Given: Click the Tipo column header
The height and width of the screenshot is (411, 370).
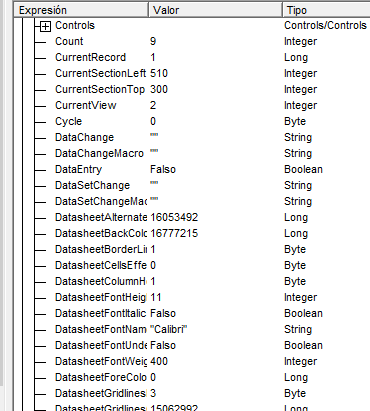Looking at the screenshot, I should coord(326,10).
